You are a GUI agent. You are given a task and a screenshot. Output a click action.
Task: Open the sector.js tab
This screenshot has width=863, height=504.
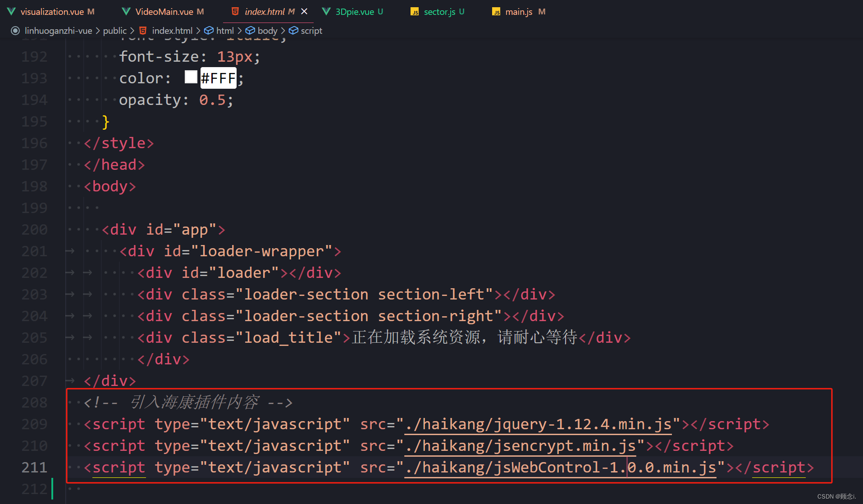[439, 12]
